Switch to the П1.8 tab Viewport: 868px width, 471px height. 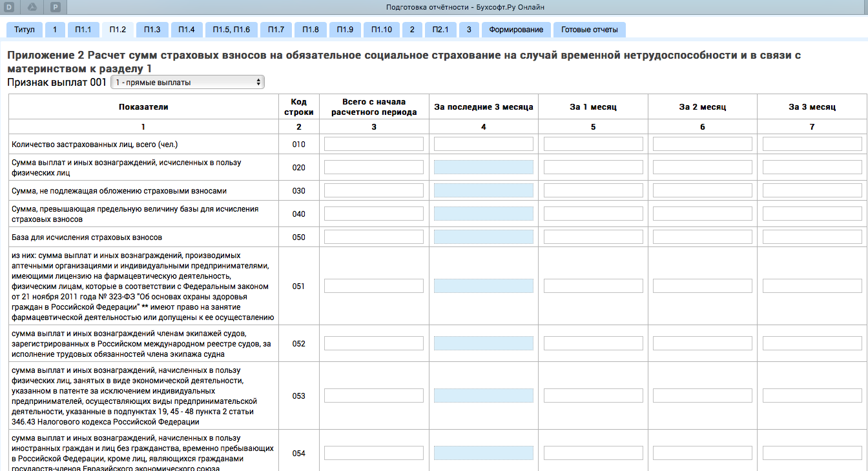click(311, 30)
